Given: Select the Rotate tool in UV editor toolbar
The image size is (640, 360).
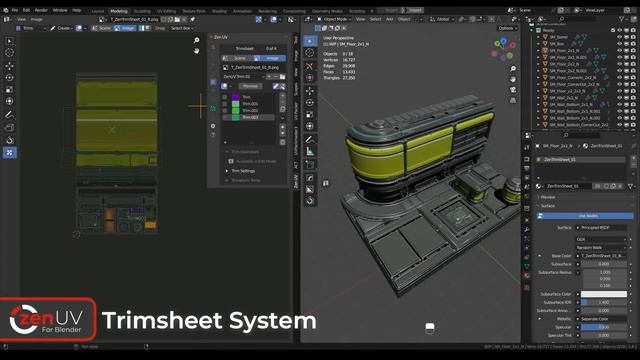Looking at the screenshot, I should pyautogui.click(x=9, y=78).
